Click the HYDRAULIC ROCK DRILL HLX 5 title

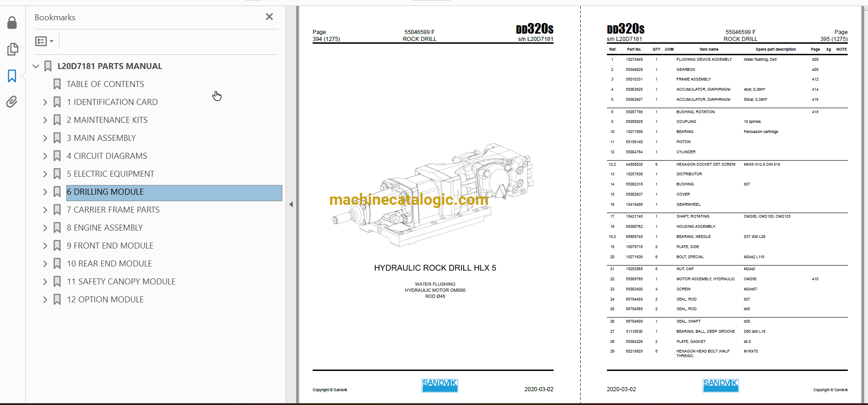coord(435,268)
